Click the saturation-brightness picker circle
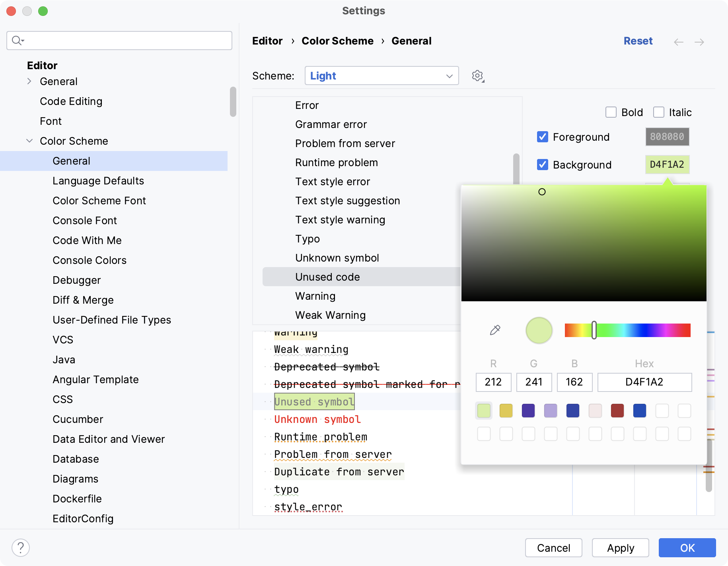 [x=542, y=192]
